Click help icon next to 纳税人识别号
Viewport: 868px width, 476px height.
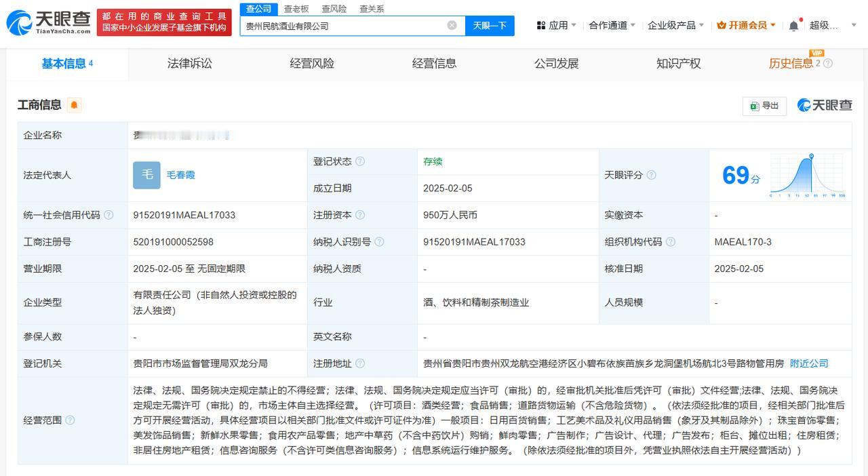point(379,242)
